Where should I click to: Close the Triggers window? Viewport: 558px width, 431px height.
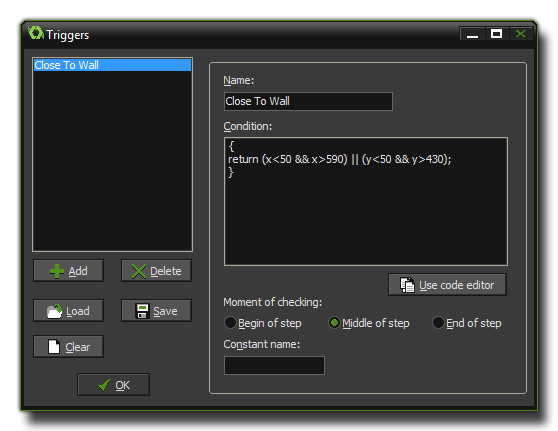[x=521, y=34]
